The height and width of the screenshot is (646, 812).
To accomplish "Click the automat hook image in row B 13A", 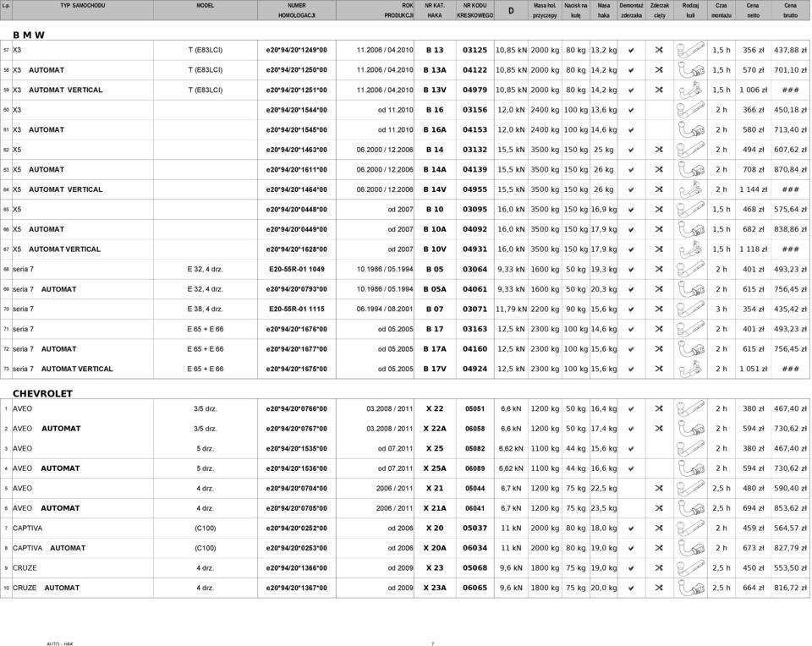I will (690, 70).
